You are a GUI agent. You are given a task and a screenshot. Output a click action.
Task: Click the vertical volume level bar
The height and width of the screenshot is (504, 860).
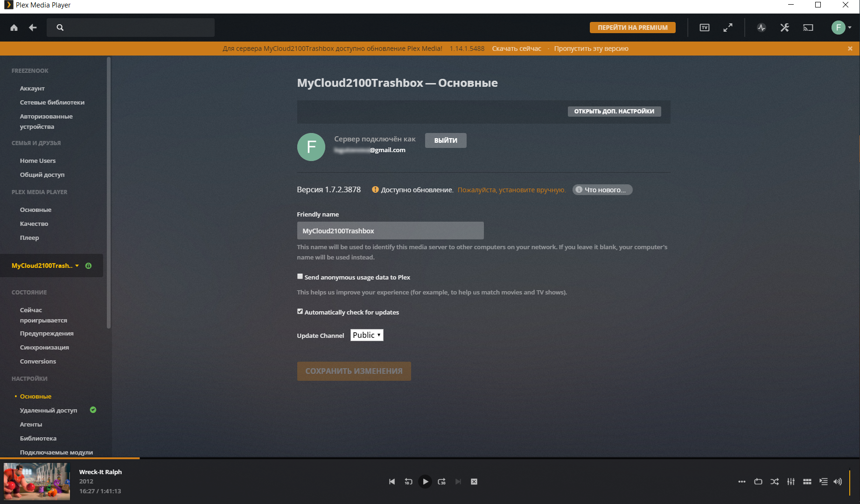pyautogui.click(x=850, y=483)
